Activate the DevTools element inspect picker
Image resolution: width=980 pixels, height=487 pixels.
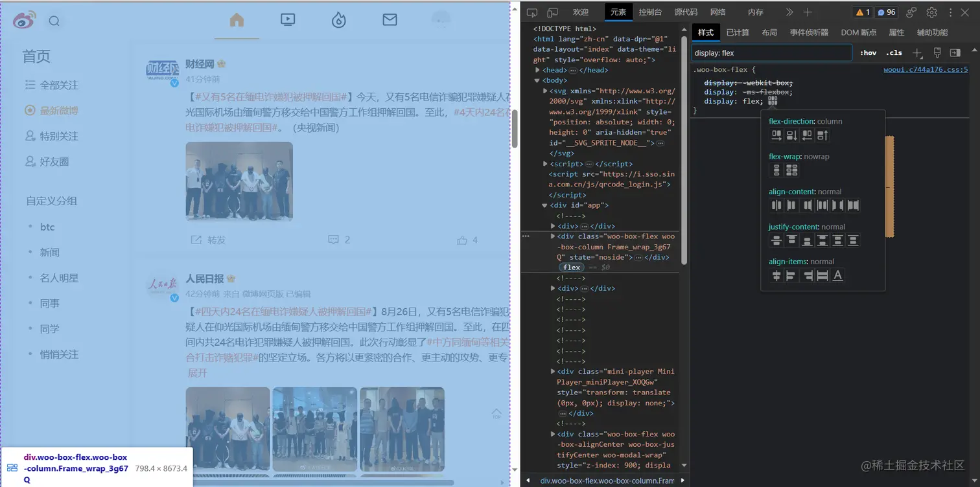pos(532,12)
